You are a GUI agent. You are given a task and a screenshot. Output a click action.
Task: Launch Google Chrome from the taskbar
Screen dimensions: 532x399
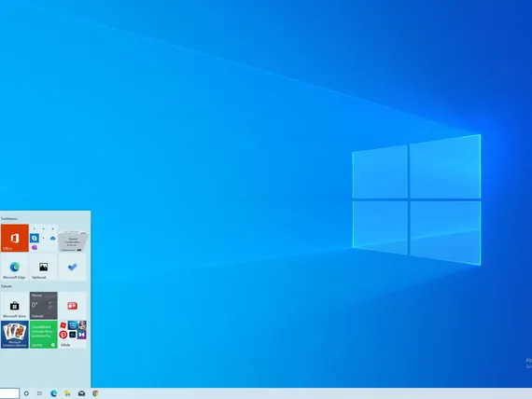point(95,393)
